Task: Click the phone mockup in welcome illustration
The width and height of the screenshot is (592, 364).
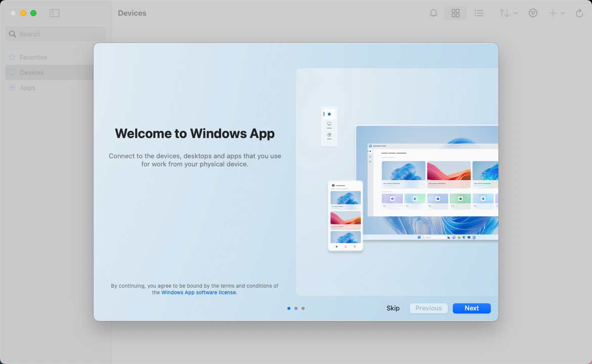Action: point(346,216)
